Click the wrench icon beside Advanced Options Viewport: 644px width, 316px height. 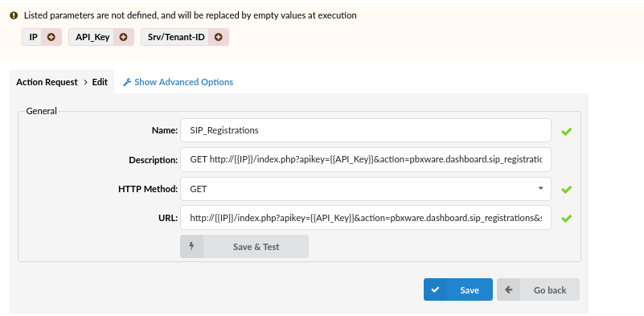(127, 82)
